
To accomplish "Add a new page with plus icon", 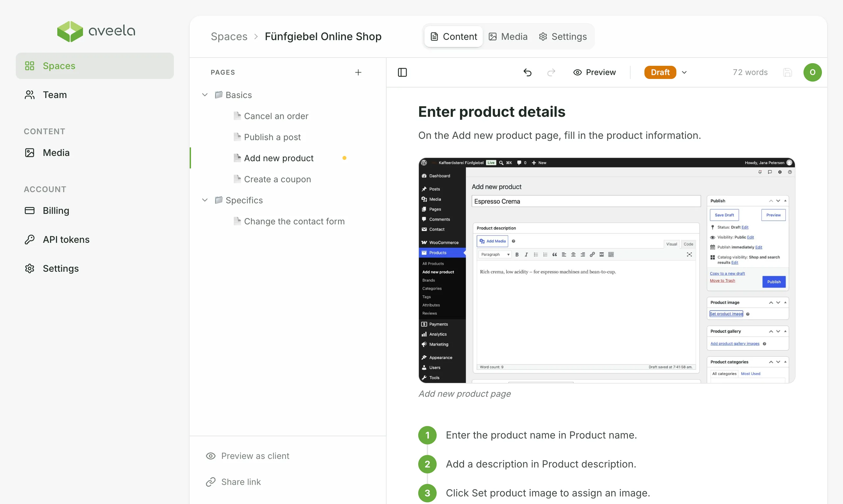I will (x=358, y=72).
